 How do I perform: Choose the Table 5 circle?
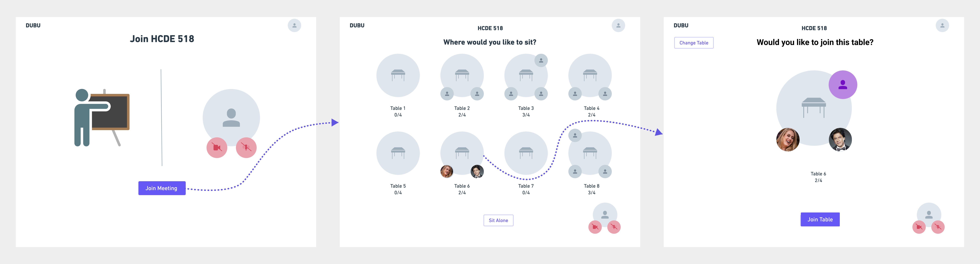click(398, 153)
